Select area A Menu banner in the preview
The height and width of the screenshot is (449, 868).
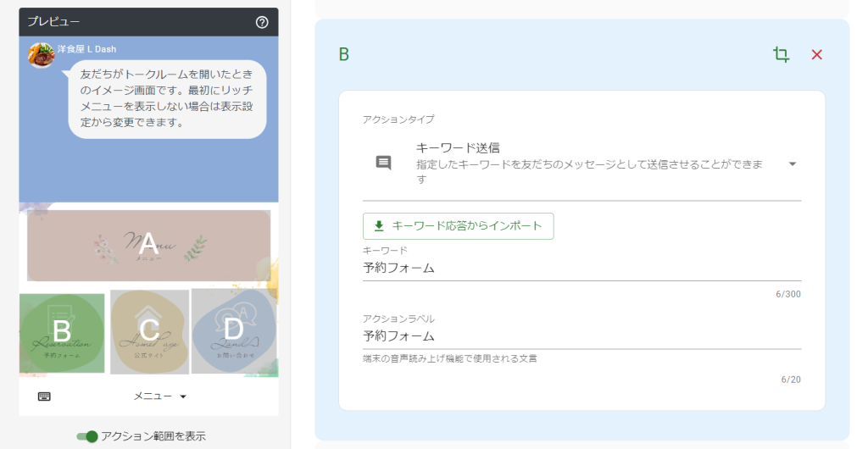(148, 246)
